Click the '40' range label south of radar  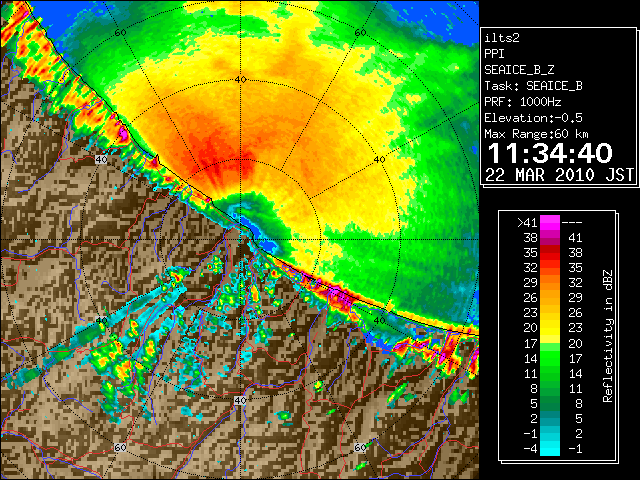pyautogui.click(x=240, y=400)
